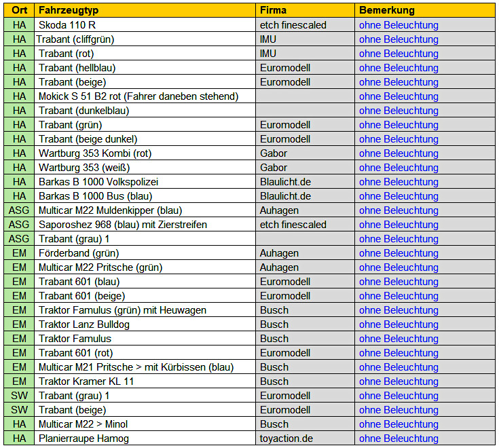Select the 'Förderband (grün)' cell
Image resolution: width=499 pixels, height=448 pixels.
coord(145,253)
